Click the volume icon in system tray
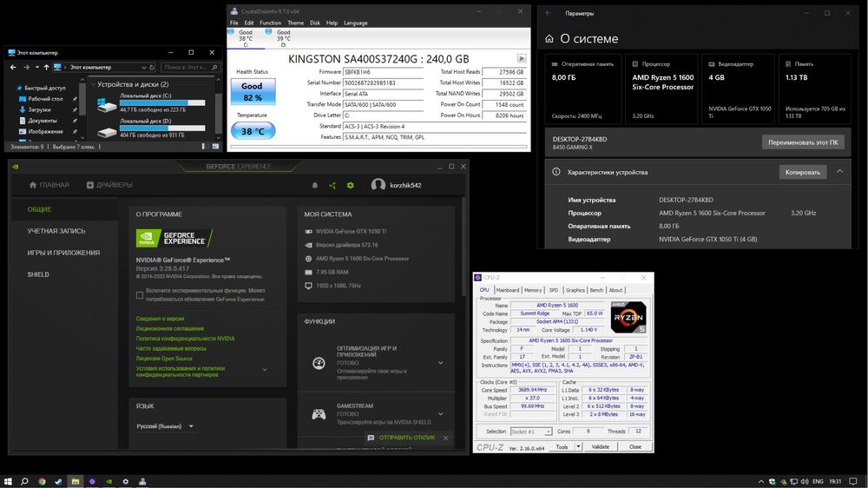 click(x=805, y=481)
